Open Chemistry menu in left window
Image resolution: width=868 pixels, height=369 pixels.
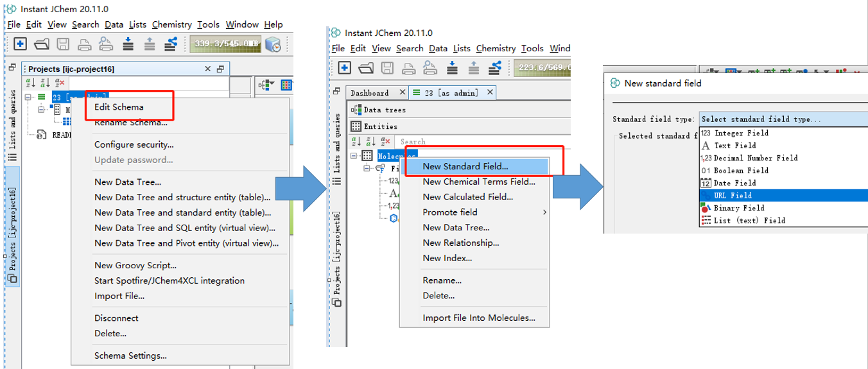[x=171, y=24]
